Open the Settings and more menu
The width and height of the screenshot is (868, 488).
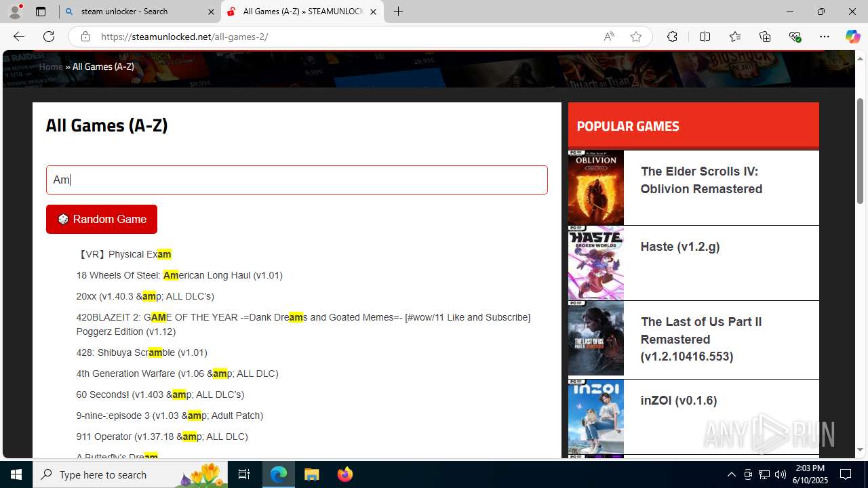tap(825, 37)
